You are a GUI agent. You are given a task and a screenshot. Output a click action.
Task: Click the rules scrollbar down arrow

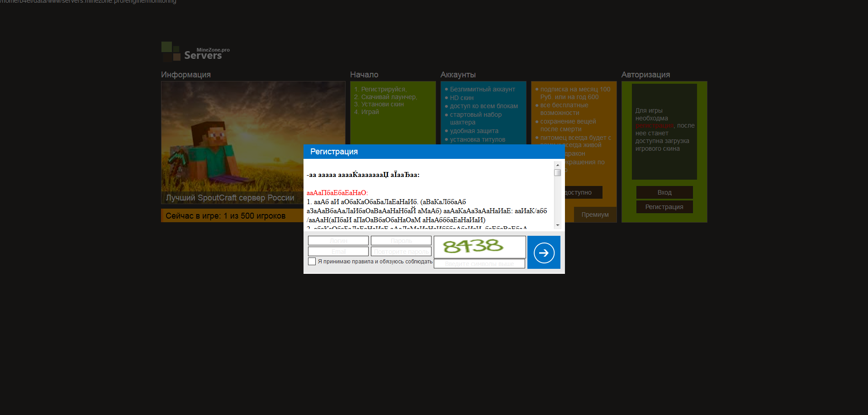(x=558, y=225)
